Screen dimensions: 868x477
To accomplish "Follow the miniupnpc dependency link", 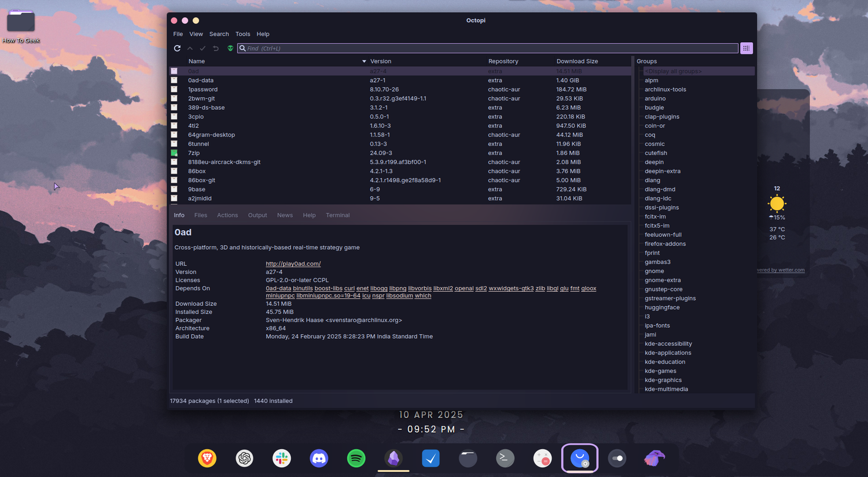I will point(280,296).
